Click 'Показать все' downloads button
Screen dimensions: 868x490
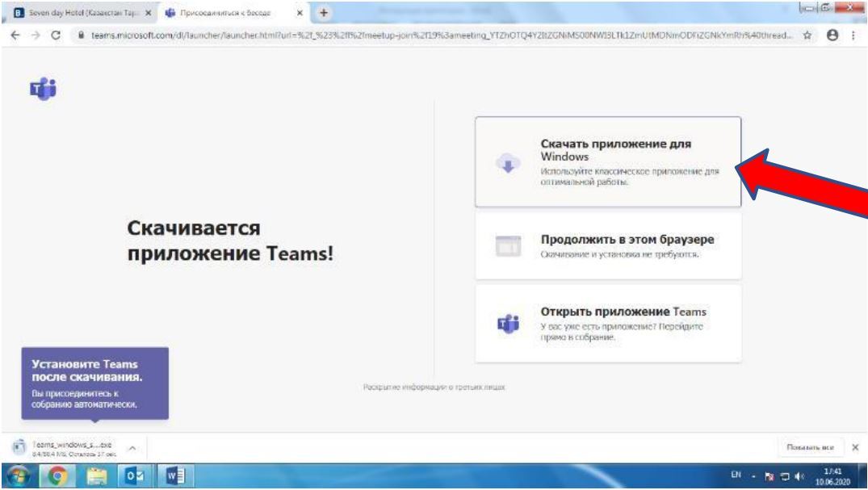(x=810, y=447)
